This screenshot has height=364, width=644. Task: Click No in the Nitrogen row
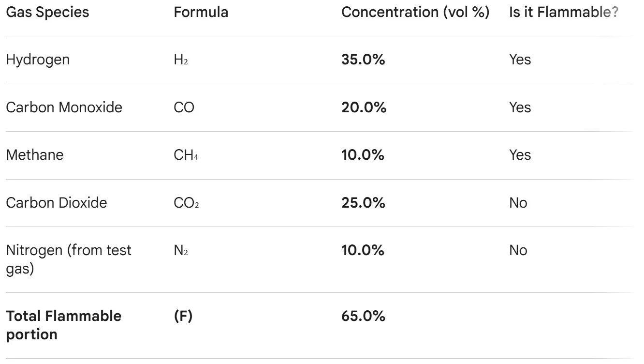coord(518,250)
